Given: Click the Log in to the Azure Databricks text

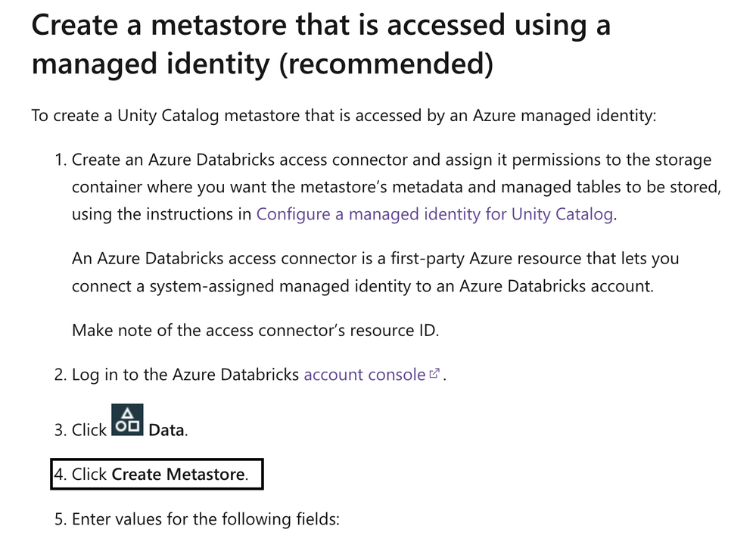Looking at the screenshot, I should pyautogui.click(x=185, y=375).
